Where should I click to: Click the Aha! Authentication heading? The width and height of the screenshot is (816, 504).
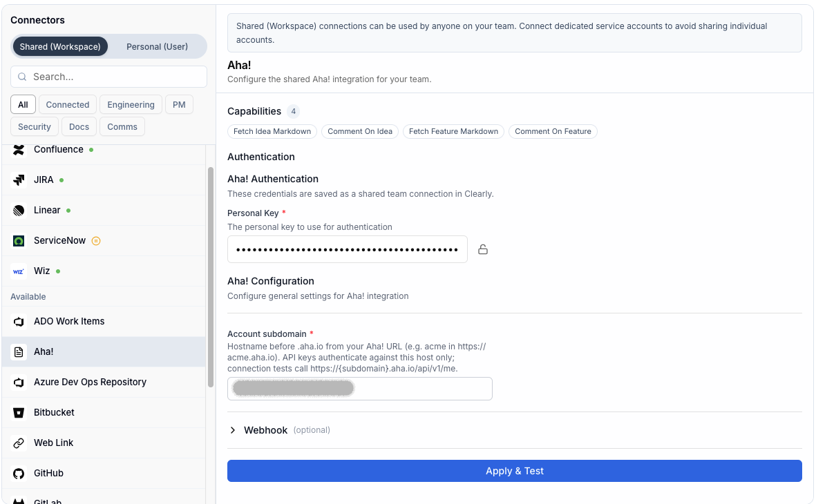tap(273, 179)
